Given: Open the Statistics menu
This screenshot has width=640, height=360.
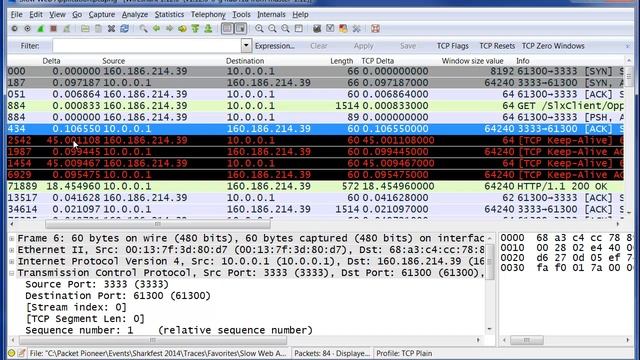Looking at the screenshot, I should pyautogui.click(x=169, y=15).
